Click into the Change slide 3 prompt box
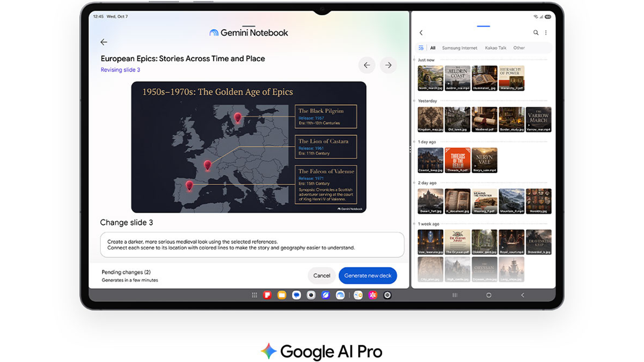 252,245
